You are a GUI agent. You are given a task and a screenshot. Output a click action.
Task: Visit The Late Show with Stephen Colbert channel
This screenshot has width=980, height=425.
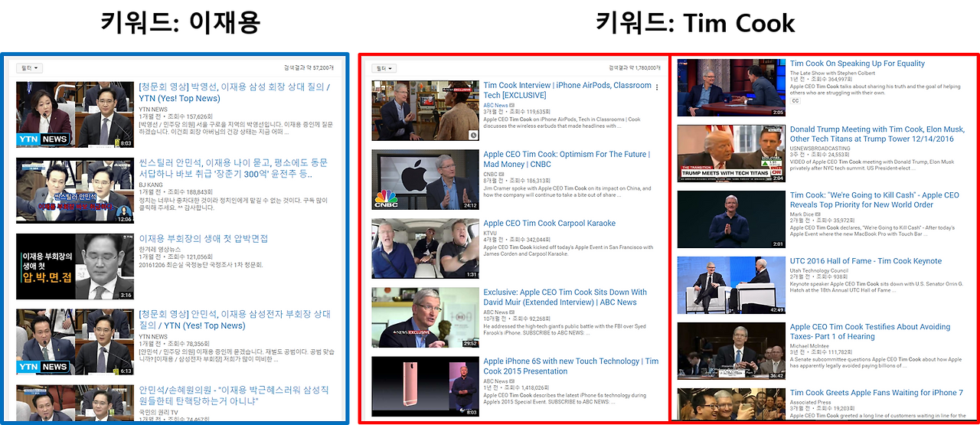pyautogui.click(x=832, y=73)
